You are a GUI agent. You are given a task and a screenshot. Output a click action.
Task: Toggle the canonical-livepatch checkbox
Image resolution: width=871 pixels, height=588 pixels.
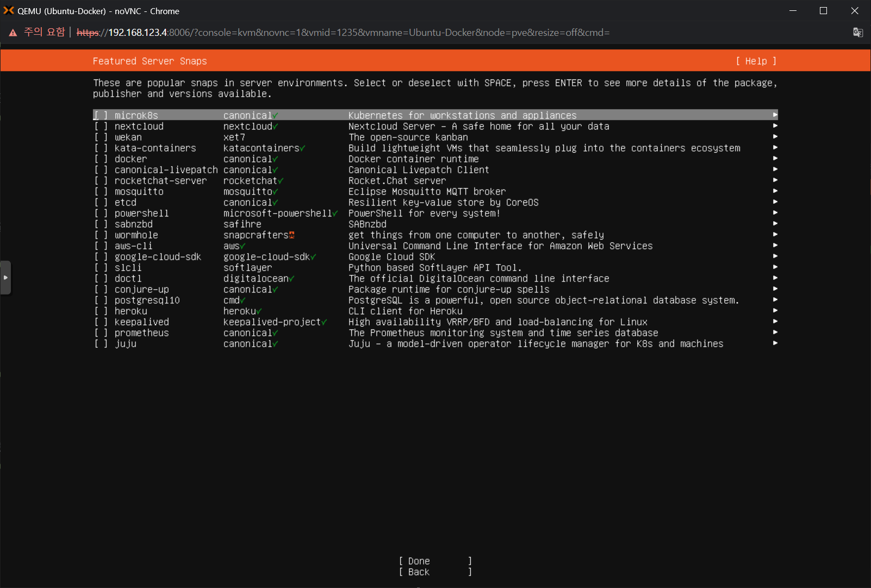click(101, 170)
